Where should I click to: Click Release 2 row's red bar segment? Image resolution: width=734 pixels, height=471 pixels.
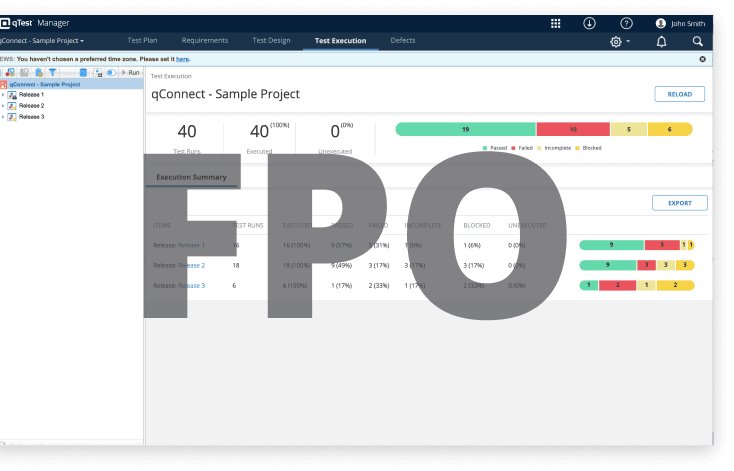[x=646, y=265]
